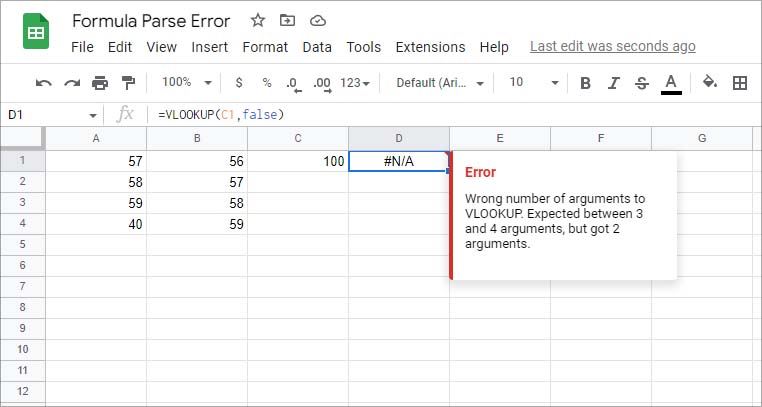Click cell B4 with value 59
This screenshot has height=407, width=762.
pos(197,224)
